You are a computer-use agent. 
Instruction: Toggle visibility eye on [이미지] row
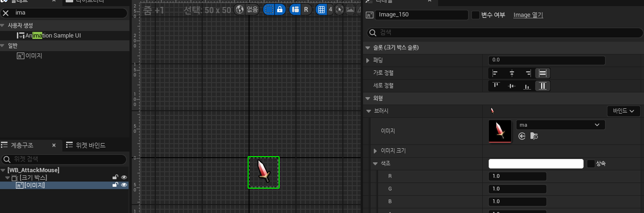pyautogui.click(x=124, y=185)
